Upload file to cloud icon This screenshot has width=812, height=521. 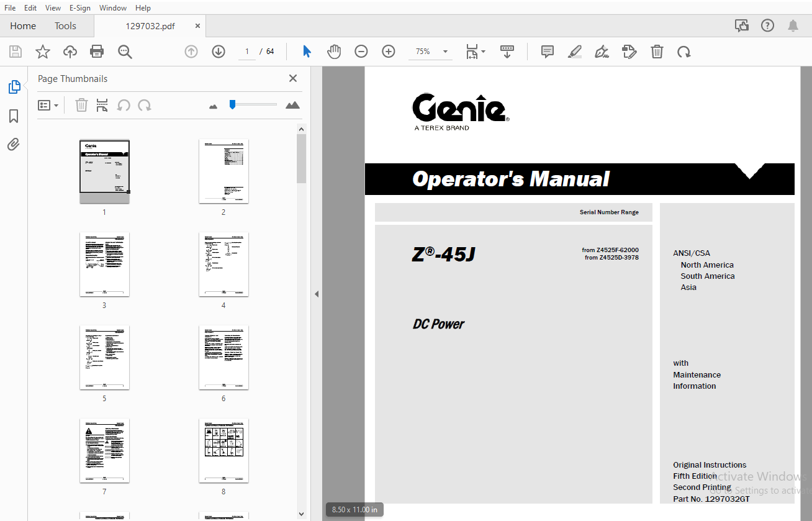[x=70, y=52]
